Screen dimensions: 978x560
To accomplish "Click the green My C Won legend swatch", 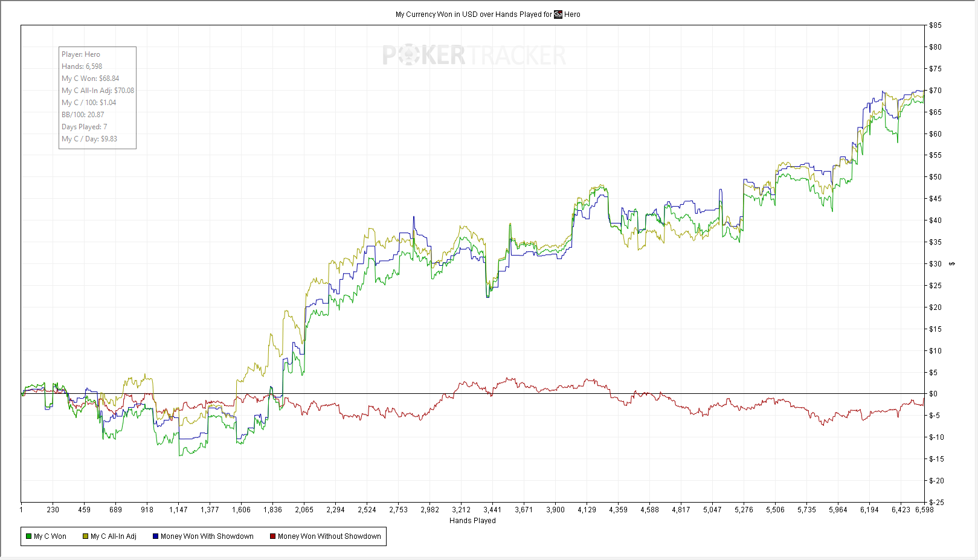I will tap(28, 536).
